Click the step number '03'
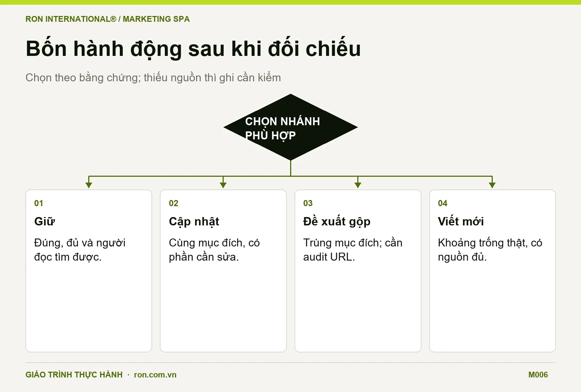Image resolution: width=581 pixels, height=392 pixels. coord(308,203)
